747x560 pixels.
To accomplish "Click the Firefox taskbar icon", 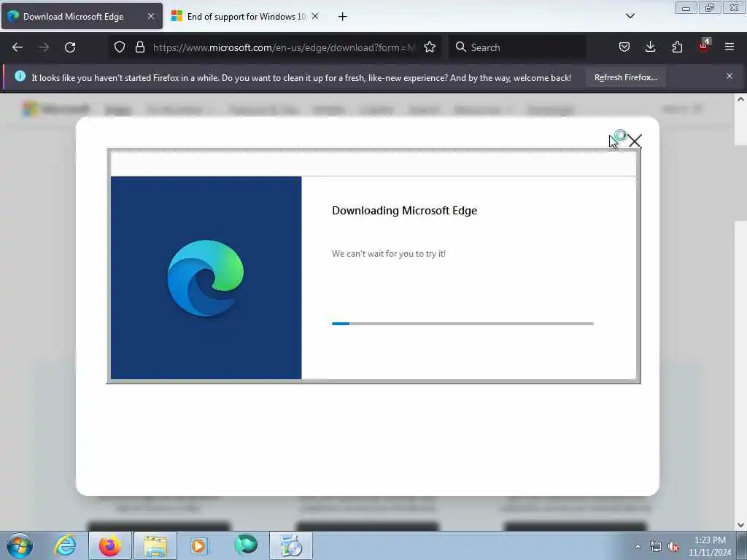I will click(110, 545).
